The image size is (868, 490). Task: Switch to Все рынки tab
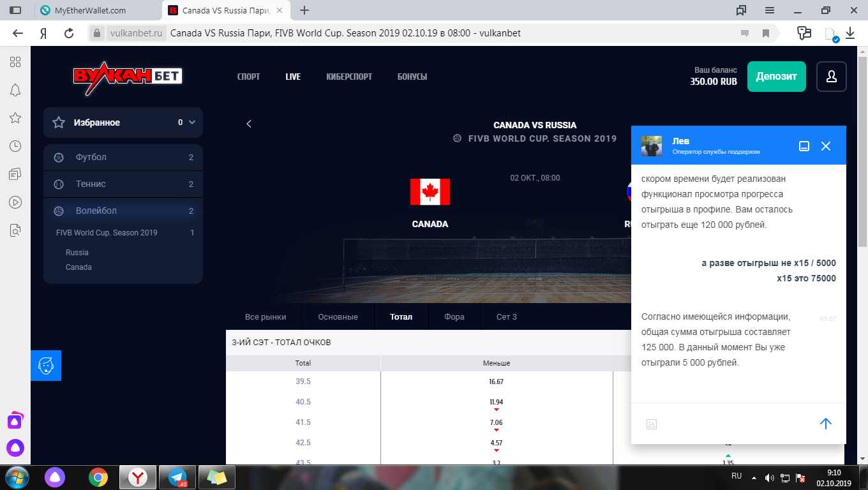tap(266, 316)
